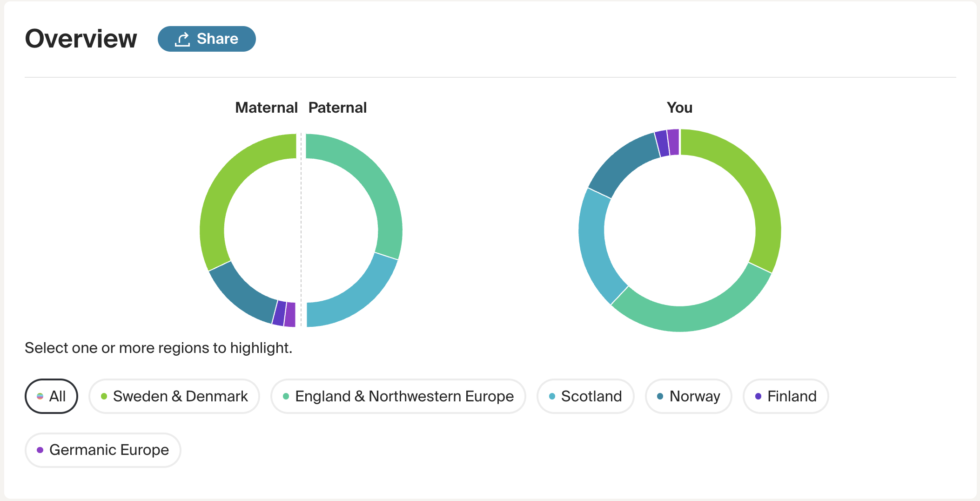
Task: Click the Maternal chart label
Action: pyautogui.click(x=266, y=108)
